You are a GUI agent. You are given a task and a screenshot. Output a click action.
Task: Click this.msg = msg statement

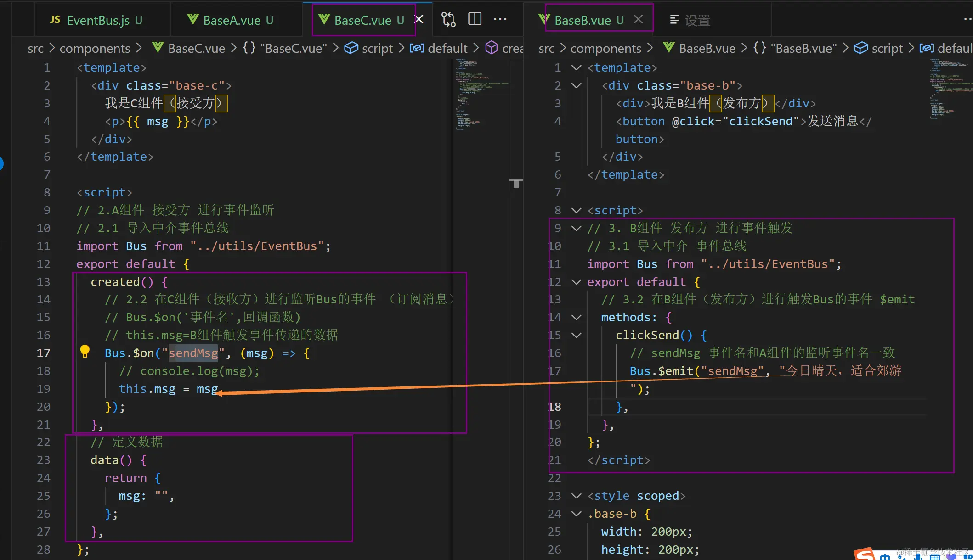(x=168, y=389)
